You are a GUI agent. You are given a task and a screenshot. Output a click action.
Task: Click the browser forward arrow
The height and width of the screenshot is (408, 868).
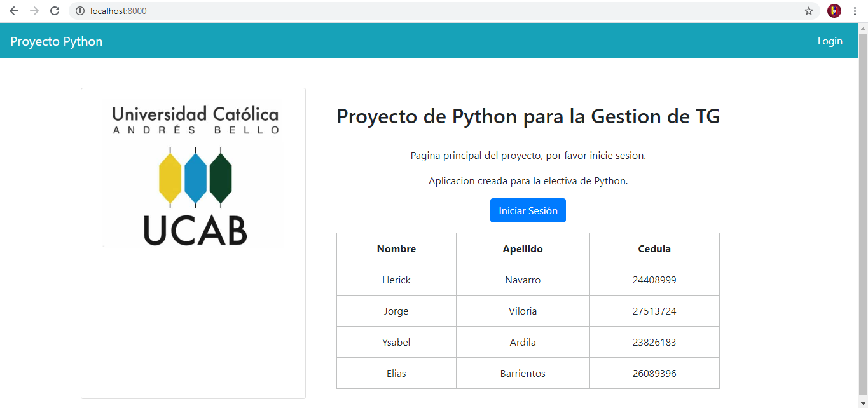(34, 11)
